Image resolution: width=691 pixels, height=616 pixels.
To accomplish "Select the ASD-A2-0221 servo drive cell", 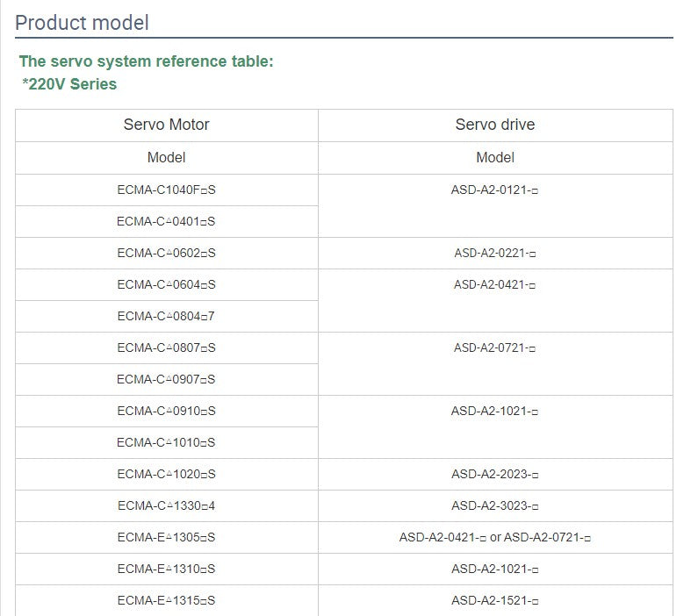I will [494, 253].
